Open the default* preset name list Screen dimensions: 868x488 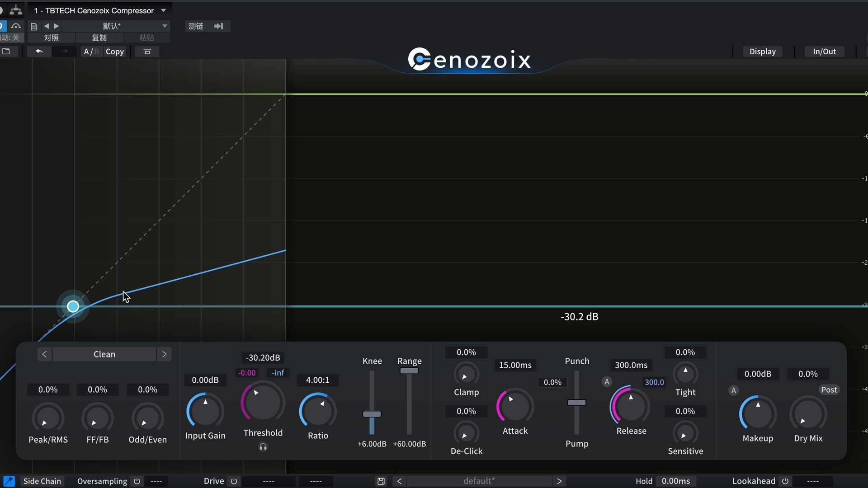[x=479, y=481]
